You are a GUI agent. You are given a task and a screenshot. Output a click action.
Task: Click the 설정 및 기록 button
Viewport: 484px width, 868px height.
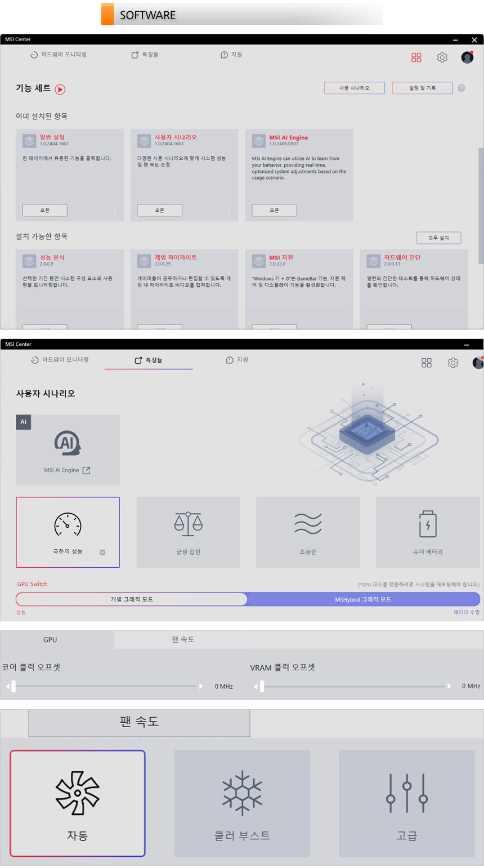[423, 88]
